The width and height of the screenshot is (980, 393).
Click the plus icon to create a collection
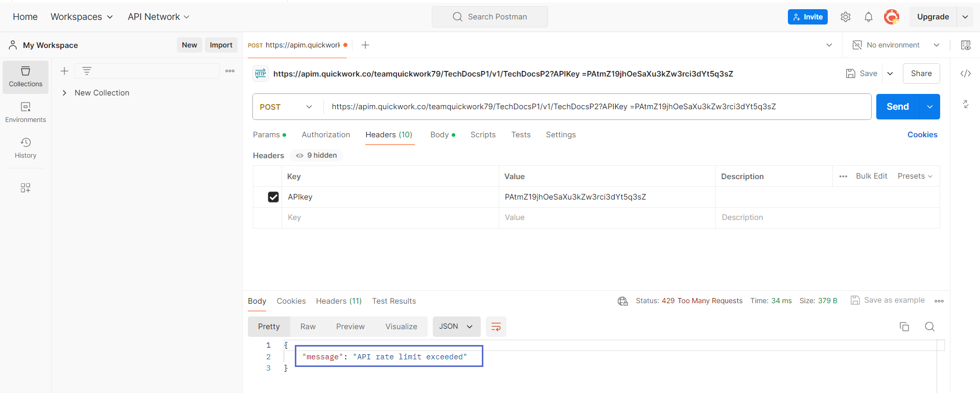coord(64,71)
